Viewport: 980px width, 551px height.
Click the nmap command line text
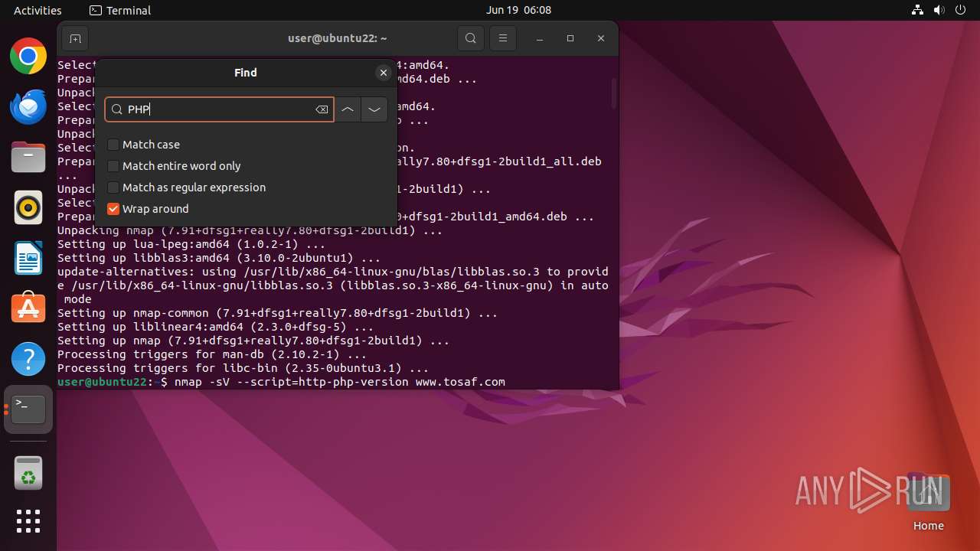point(340,382)
